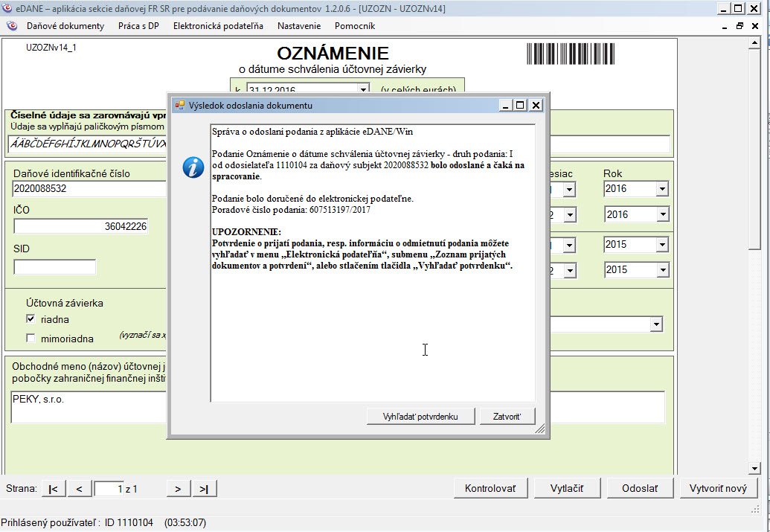
Task: Click the eDANE logo icon beside the menu bar
Action: click(x=12, y=26)
